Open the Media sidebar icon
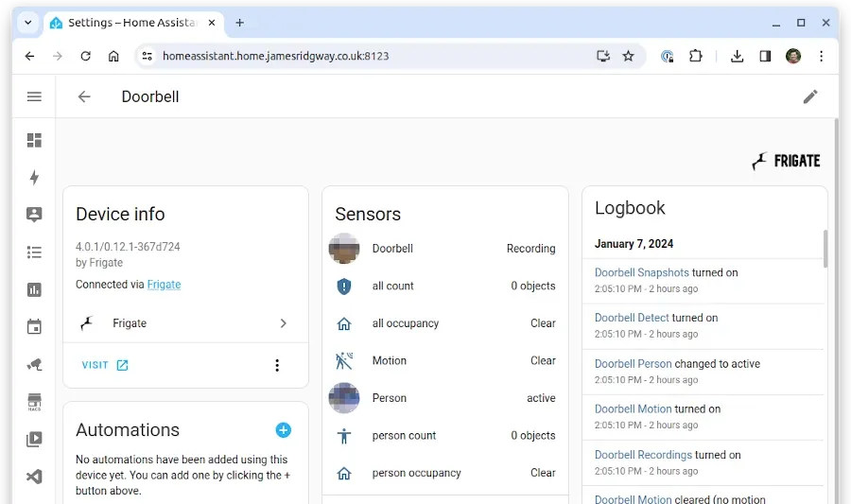 34,439
